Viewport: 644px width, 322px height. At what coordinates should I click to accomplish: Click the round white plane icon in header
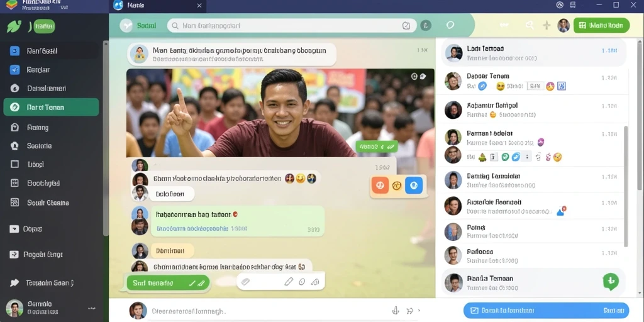pos(126,25)
